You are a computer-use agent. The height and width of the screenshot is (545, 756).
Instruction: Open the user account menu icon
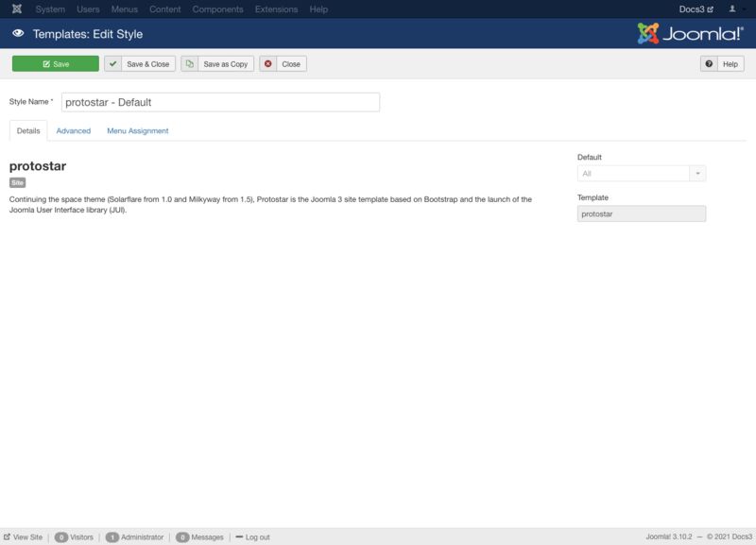point(732,9)
